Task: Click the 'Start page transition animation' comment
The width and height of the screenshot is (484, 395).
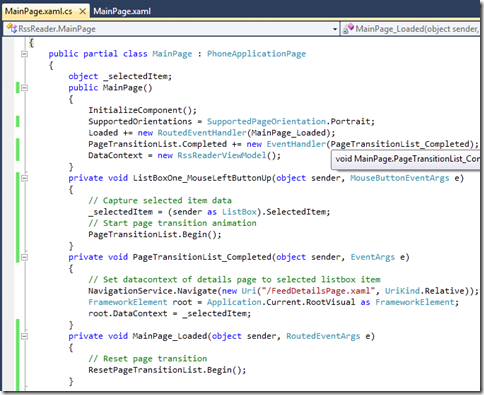Action: point(172,223)
